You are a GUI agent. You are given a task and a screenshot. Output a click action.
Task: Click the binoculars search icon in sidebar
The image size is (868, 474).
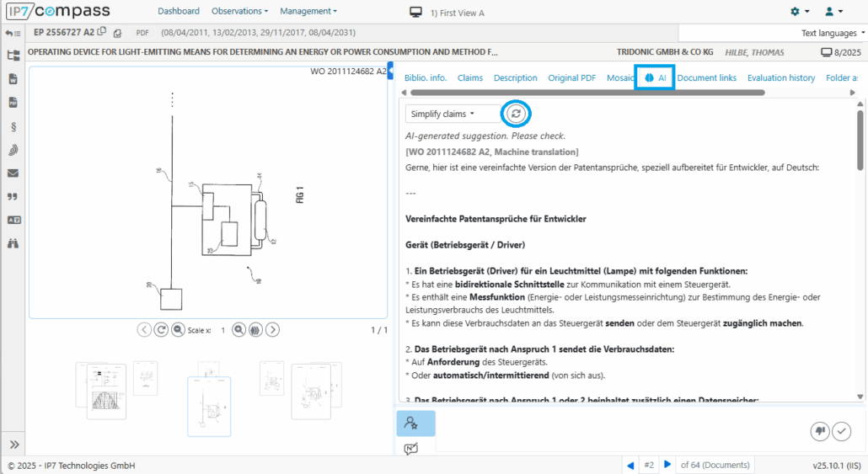(13, 243)
